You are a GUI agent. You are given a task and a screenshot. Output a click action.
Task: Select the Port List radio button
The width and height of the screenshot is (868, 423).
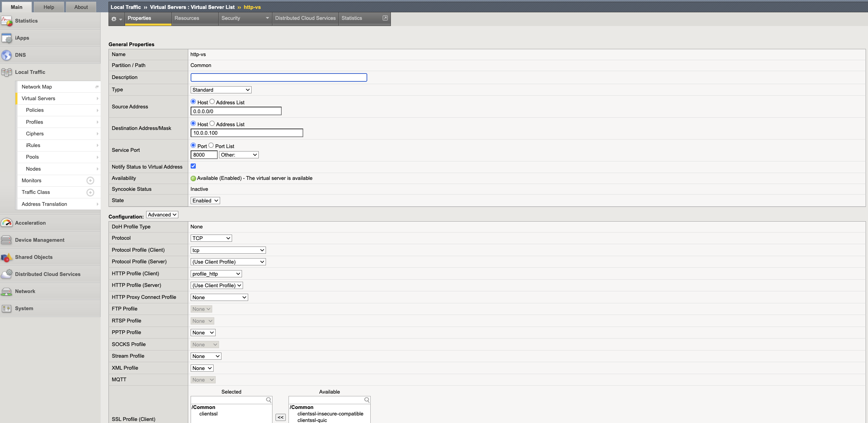tap(211, 145)
